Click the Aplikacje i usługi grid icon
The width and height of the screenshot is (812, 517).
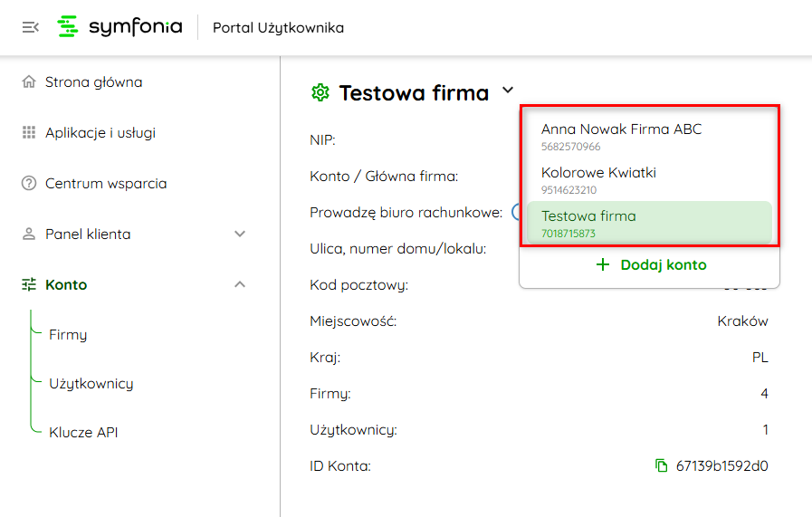pos(29,133)
